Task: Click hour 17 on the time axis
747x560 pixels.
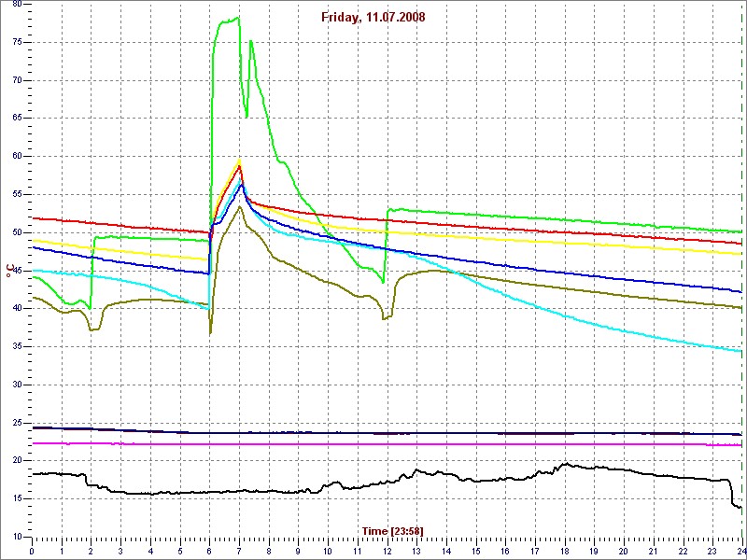Action: point(534,550)
